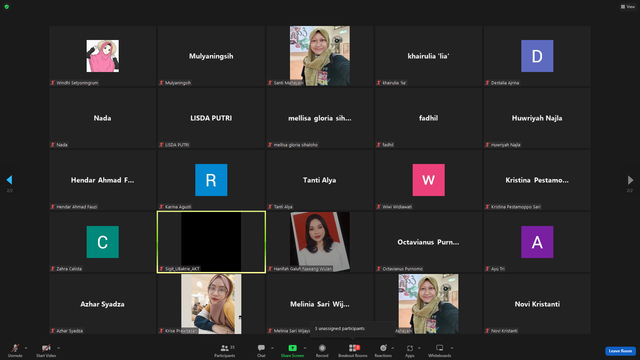Expand the Chat options arrow

[x=272, y=348]
